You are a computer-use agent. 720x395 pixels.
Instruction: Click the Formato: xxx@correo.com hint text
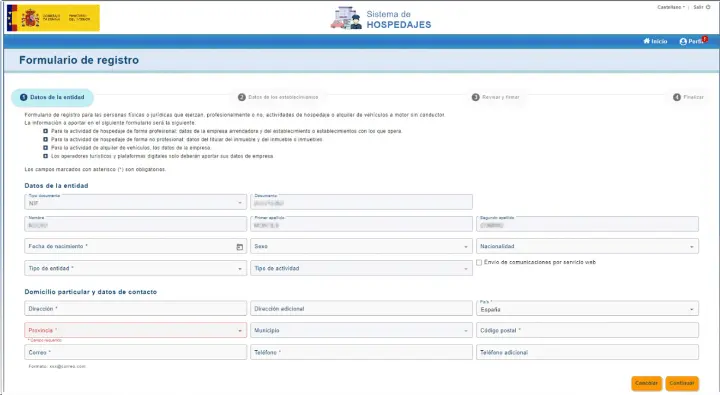57,367
